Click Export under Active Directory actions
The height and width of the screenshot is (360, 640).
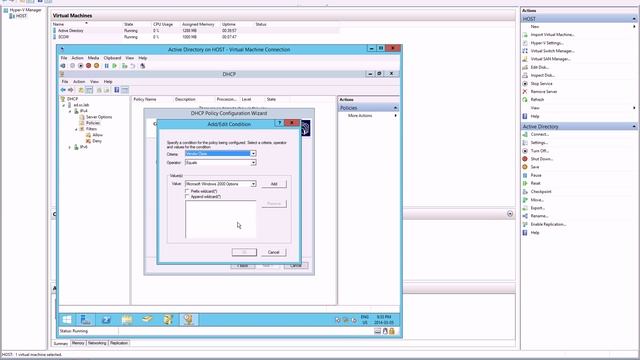[538, 208]
